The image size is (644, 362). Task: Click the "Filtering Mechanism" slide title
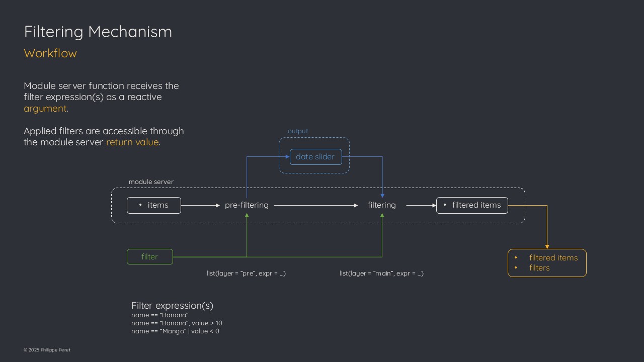(98, 32)
